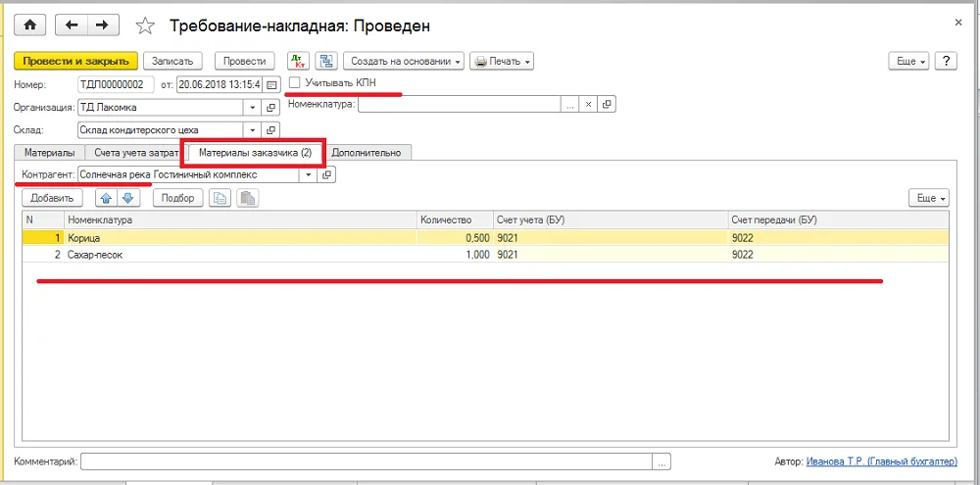The image size is (980, 485).
Task: Enable the Учитывать КПН checkbox
Action: [295, 82]
